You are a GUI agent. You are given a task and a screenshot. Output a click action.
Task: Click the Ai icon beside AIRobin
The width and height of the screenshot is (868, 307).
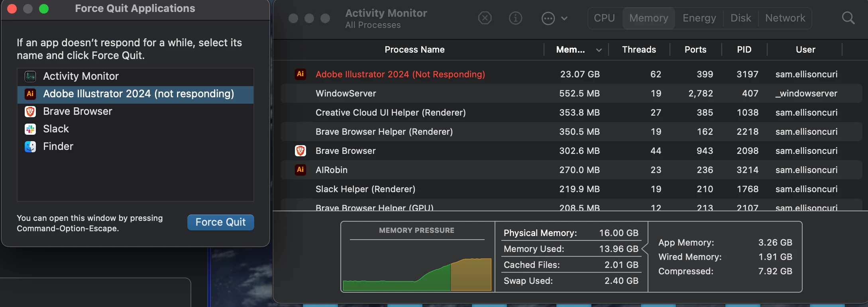(x=300, y=170)
